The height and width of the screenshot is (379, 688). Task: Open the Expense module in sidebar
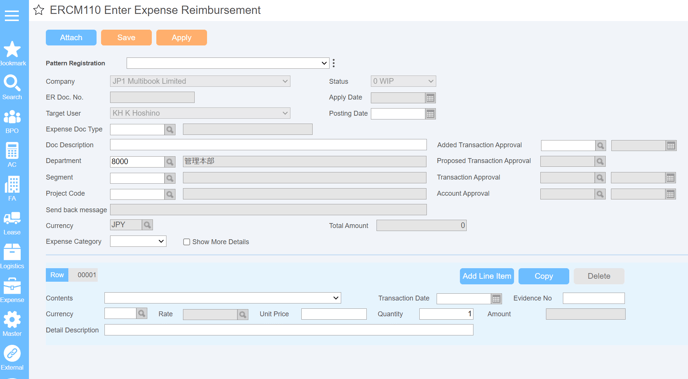pos(12,290)
